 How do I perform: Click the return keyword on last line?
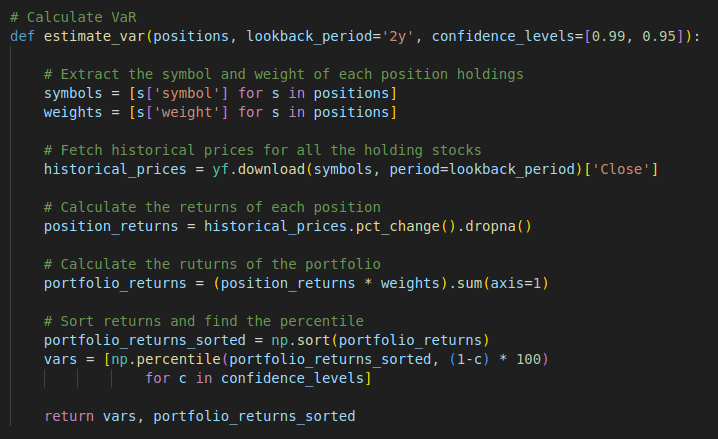(x=69, y=416)
